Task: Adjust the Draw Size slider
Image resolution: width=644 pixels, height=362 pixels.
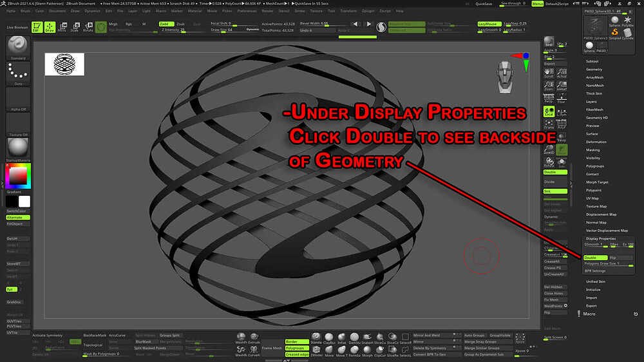Action: [x=234, y=30]
